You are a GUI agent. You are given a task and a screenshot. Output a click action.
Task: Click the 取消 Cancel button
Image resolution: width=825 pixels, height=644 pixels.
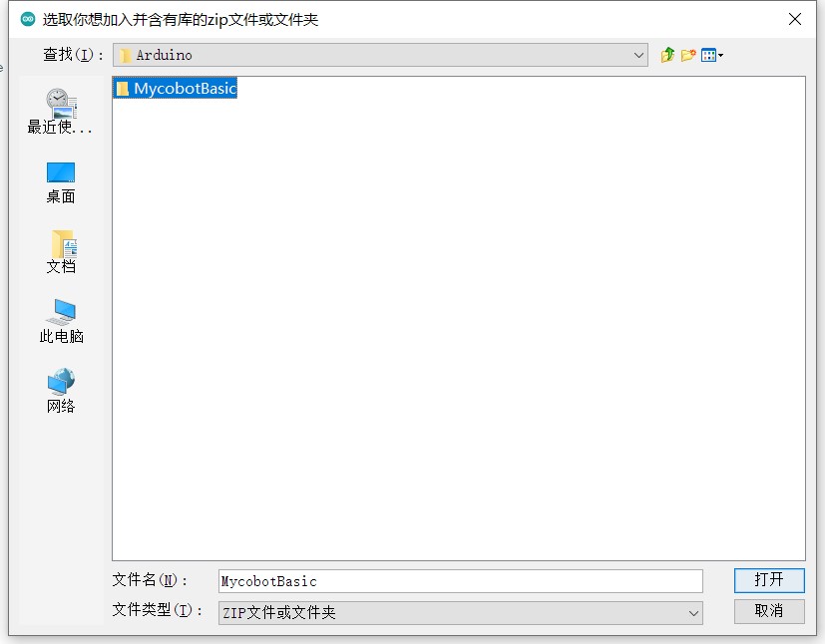pos(769,611)
